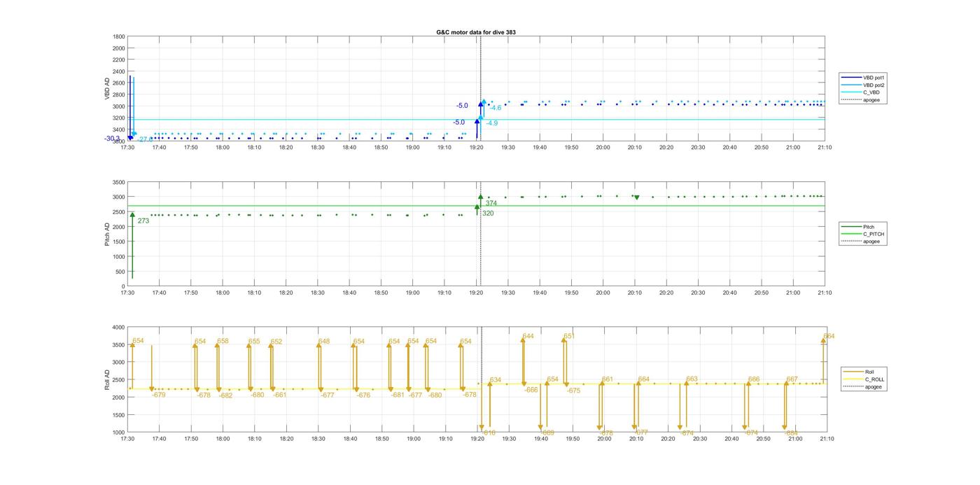980x485 pixels.
Task: Click the downward green marker near 20:10 in Pitch plot
Action: coord(636,198)
